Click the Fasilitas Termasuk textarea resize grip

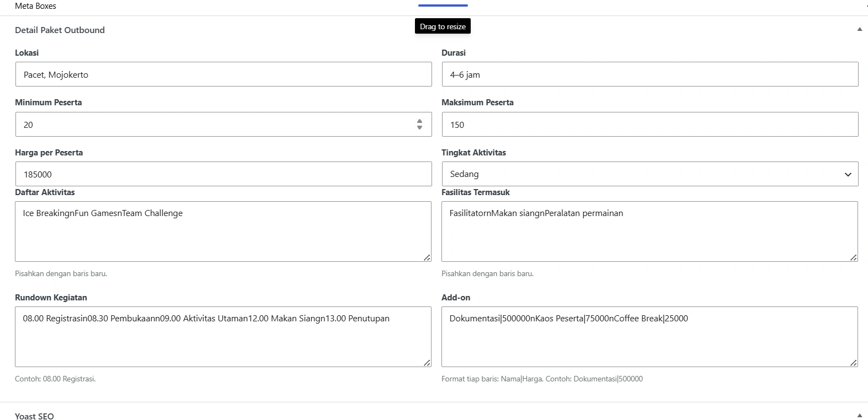854,257
